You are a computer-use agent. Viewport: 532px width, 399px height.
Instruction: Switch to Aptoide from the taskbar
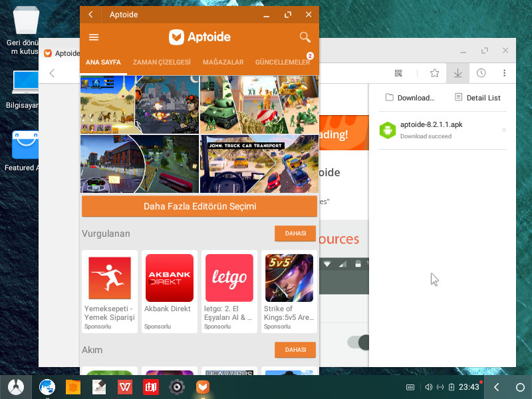(203, 387)
